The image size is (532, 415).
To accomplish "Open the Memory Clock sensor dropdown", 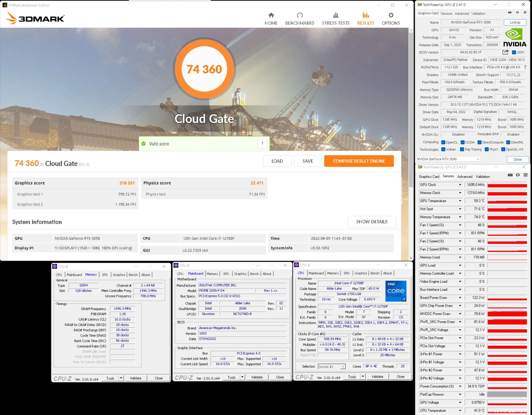I will (x=460, y=193).
